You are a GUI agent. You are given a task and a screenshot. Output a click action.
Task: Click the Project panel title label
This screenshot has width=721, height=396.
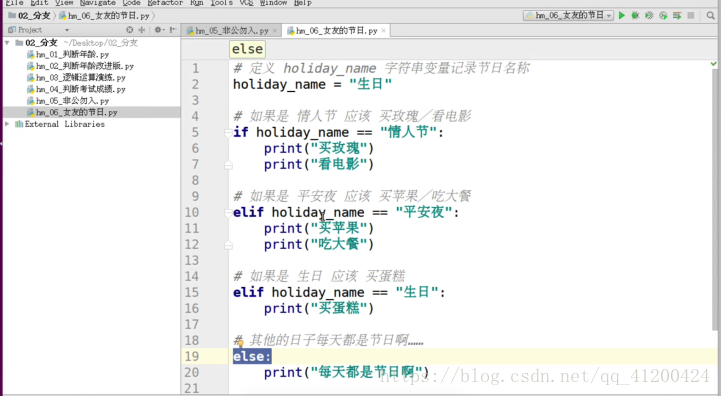(30, 30)
